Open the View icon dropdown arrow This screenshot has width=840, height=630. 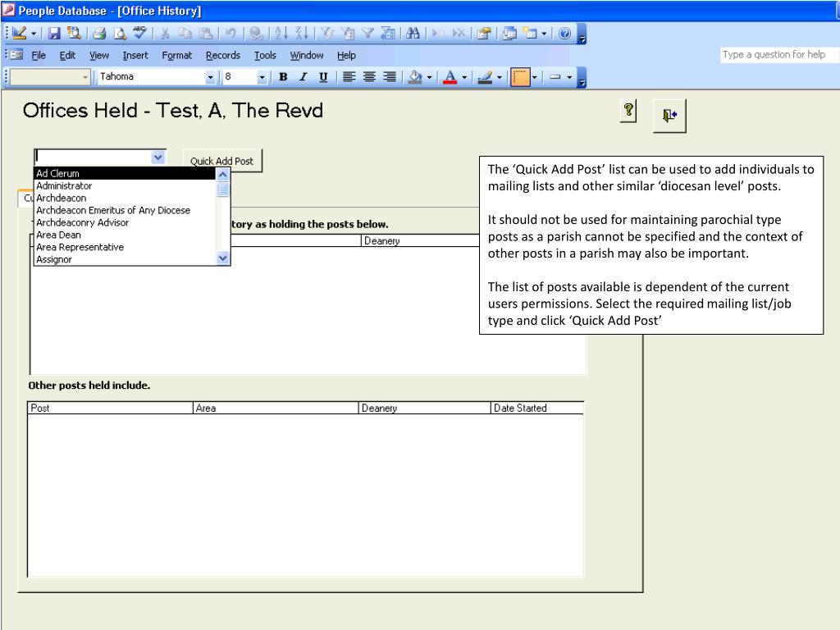33,34
